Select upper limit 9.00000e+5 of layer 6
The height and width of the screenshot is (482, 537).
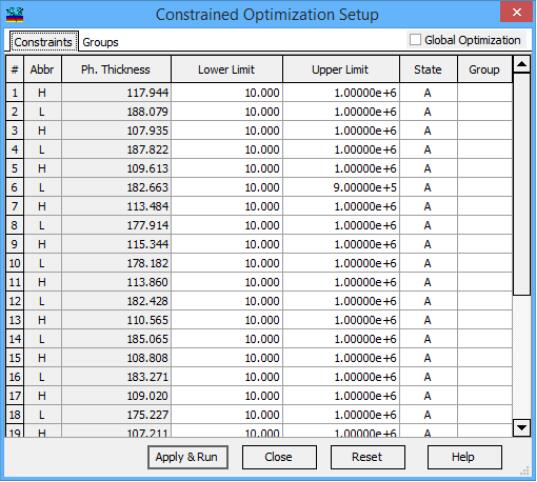click(x=341, y=187)
